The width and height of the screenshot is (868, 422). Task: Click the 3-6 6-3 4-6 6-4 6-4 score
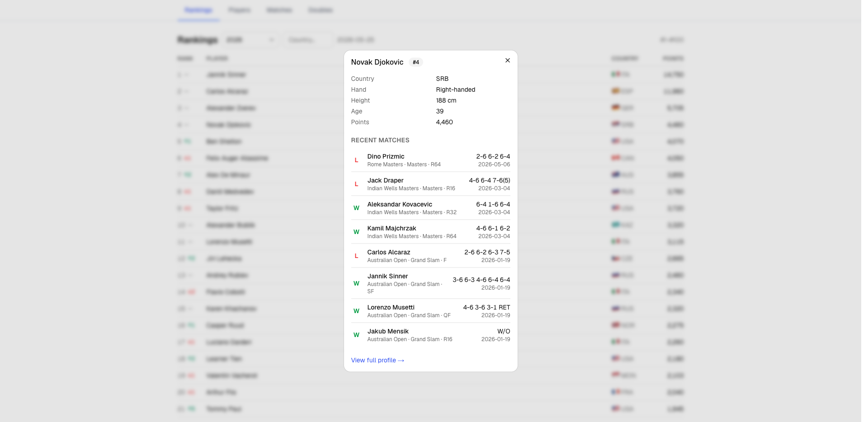click(481, 280)
